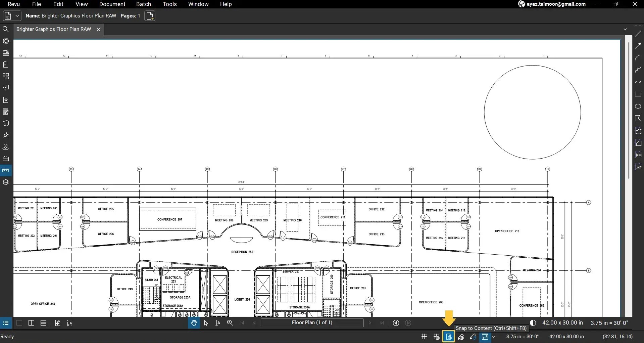The width and height of the screenshot is (644, 343).
Task: Select the Rectangle tool on right toolbar
Action: click(638, 94)
